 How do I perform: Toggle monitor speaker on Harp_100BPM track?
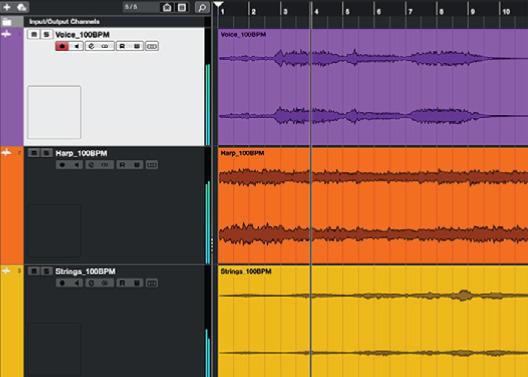coord(76,165)
